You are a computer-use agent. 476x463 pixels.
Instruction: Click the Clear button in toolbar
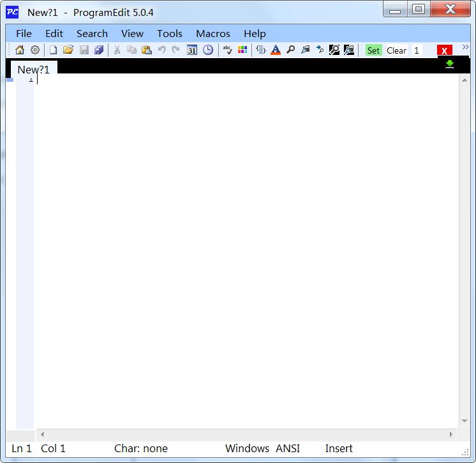396,50
